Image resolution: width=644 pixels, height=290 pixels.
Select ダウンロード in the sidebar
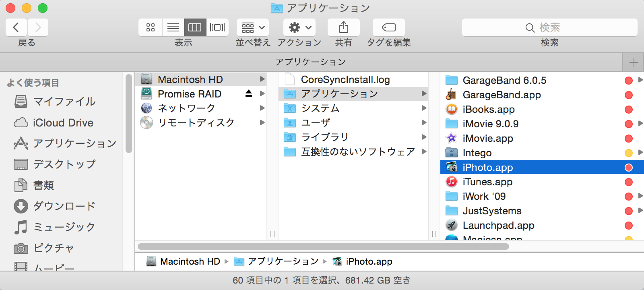pyautogui.click(x=64, y=206)
